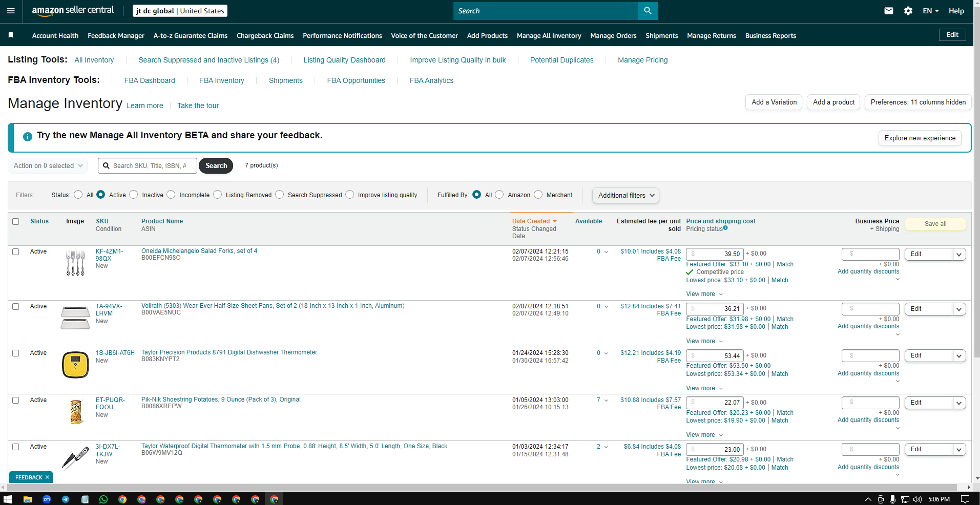
Task: Select the Inactive status radio button
Action: (134, 195)
